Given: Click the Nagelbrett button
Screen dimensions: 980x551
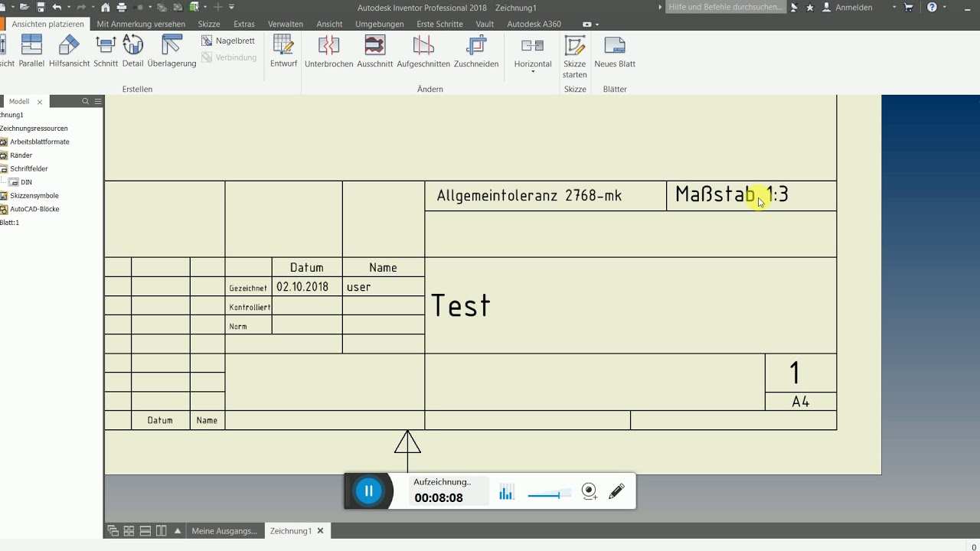Looking at the screenshot, I should tap(228, 41).
